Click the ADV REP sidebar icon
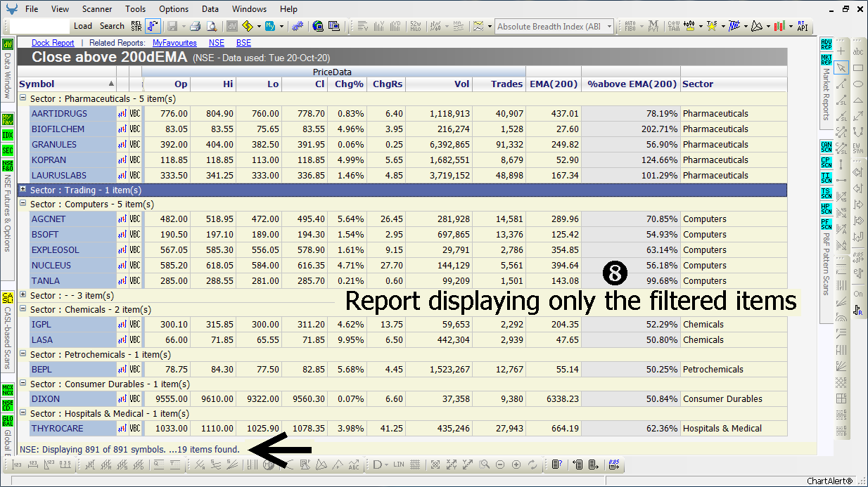Screen dimensions: 868x487 coord(826,44)
